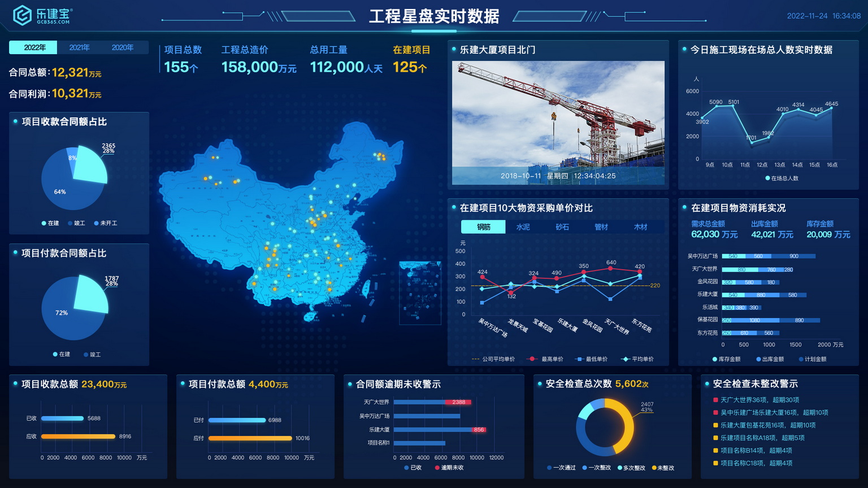Open warning 项目名称B14项，超期4项

(753, 450)
